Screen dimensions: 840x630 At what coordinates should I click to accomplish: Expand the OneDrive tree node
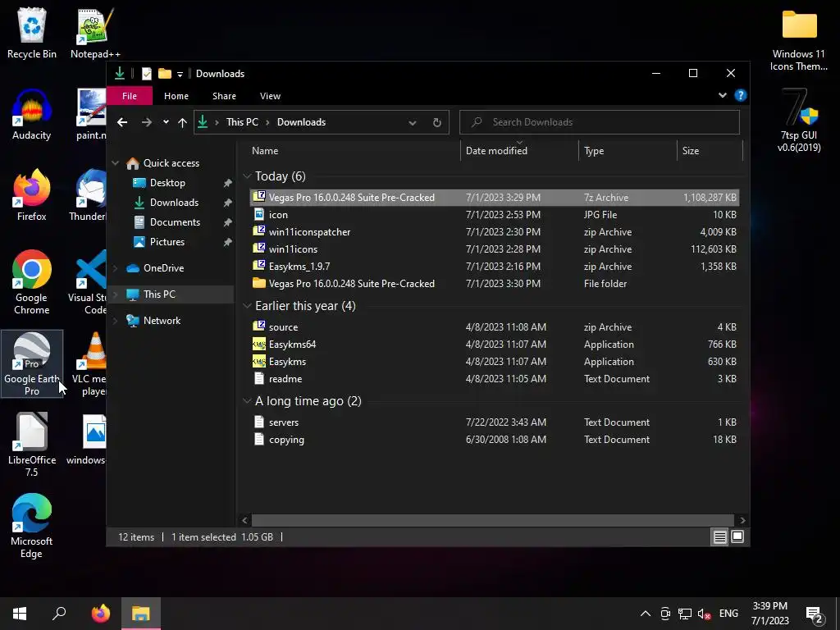115,268
